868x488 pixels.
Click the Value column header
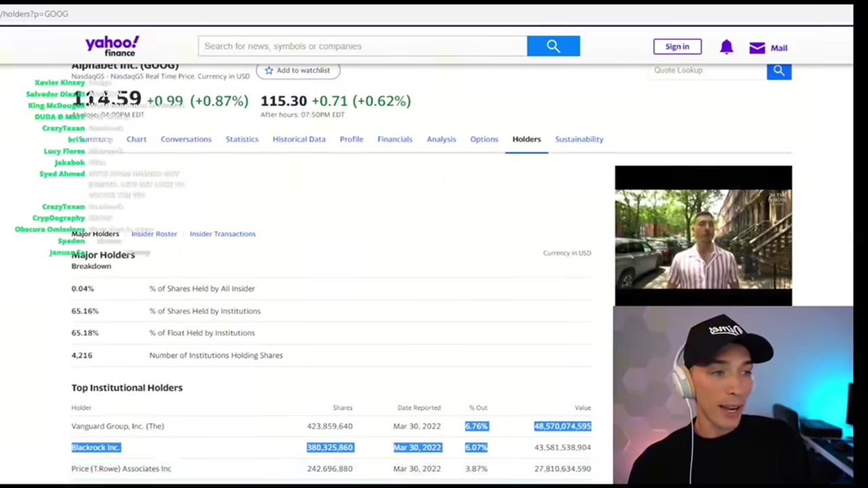[x=583, y=407]
